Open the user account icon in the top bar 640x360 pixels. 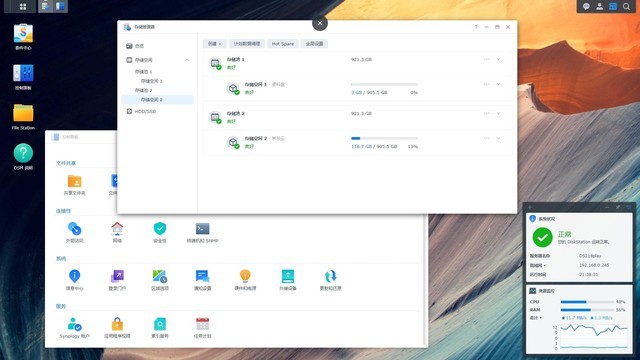tap(600, 6)
